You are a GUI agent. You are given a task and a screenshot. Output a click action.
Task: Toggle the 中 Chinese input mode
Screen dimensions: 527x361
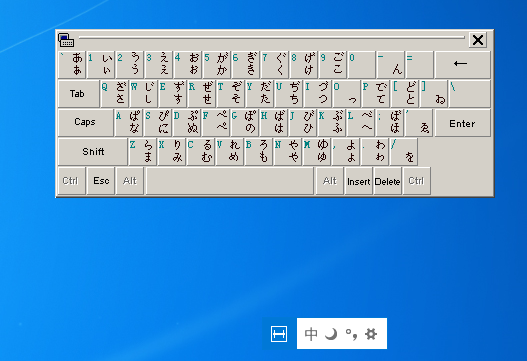coord(311,334)
